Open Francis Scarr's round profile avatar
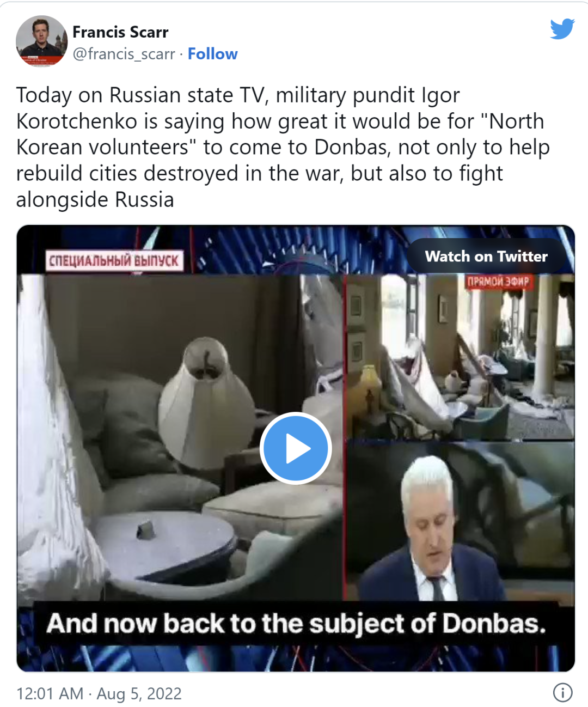Viewport: 588px width, 707px height. pyautogui.click(x=41, y=41)
